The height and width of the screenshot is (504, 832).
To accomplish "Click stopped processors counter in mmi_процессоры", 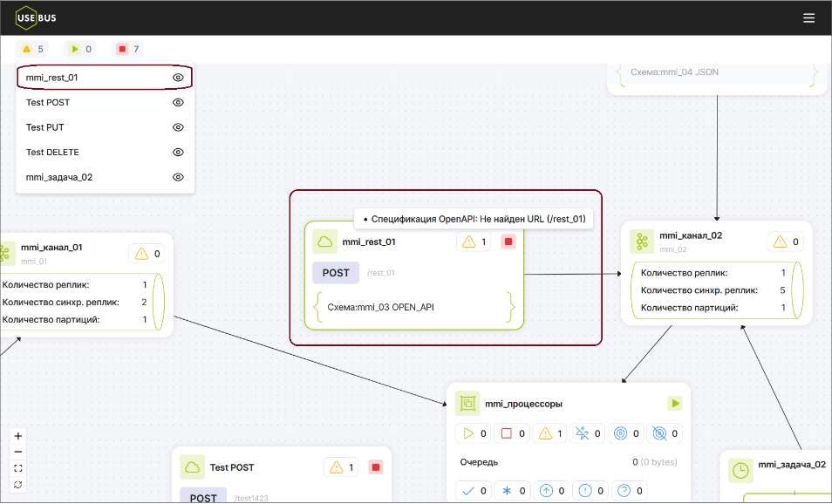I will [x=512, y=433].
